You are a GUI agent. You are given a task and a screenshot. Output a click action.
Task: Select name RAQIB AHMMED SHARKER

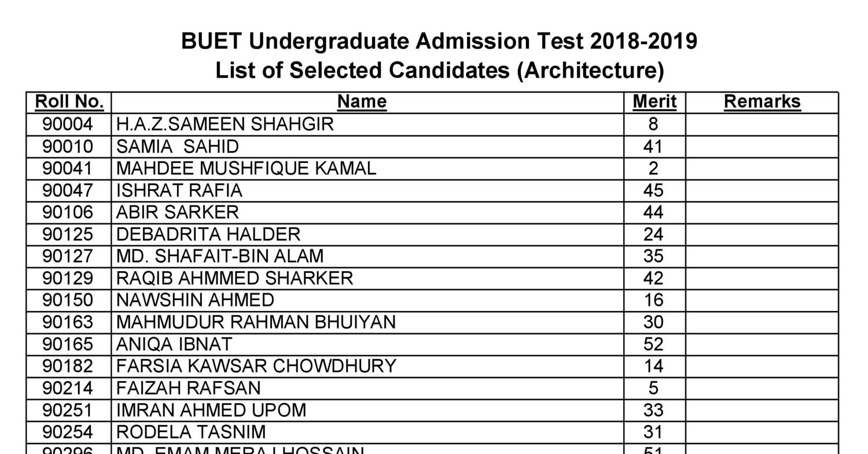coord(234,278)
